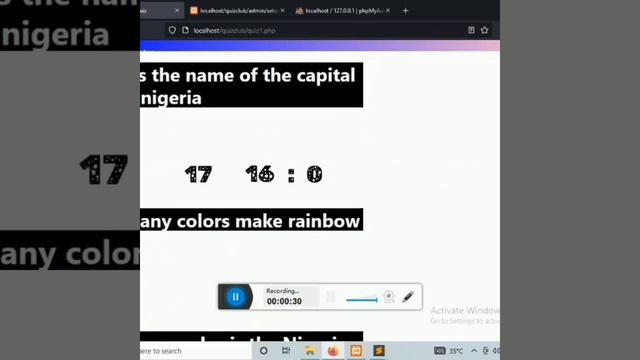Screen dimensions: 640x360
Task: Open Cortana circle on taskbar
Action: point(264,351)
